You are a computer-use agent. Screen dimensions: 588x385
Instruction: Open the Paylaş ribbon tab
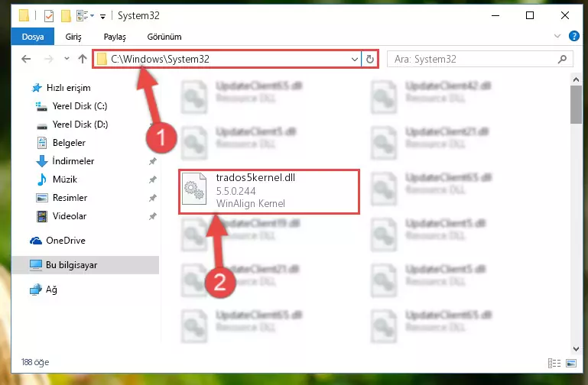[115, 37]
